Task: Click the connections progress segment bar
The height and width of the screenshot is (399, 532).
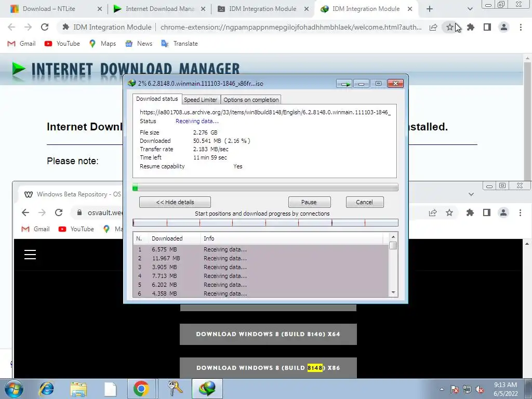Action: [265, 222]
